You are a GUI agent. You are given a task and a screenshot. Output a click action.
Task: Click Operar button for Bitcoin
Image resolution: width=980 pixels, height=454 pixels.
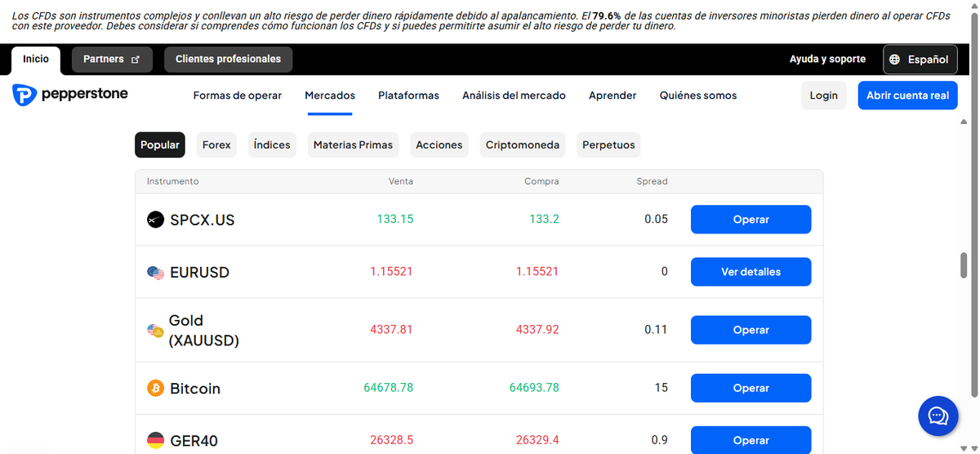tap(751, 388)
